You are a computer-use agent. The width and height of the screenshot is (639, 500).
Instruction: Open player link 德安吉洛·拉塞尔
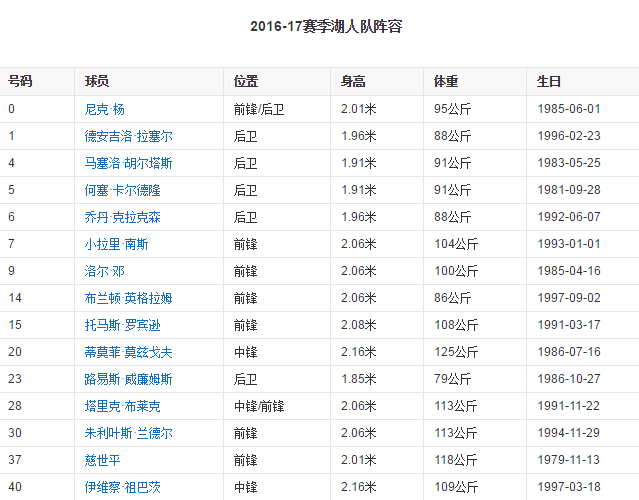[x=128, y=136]
